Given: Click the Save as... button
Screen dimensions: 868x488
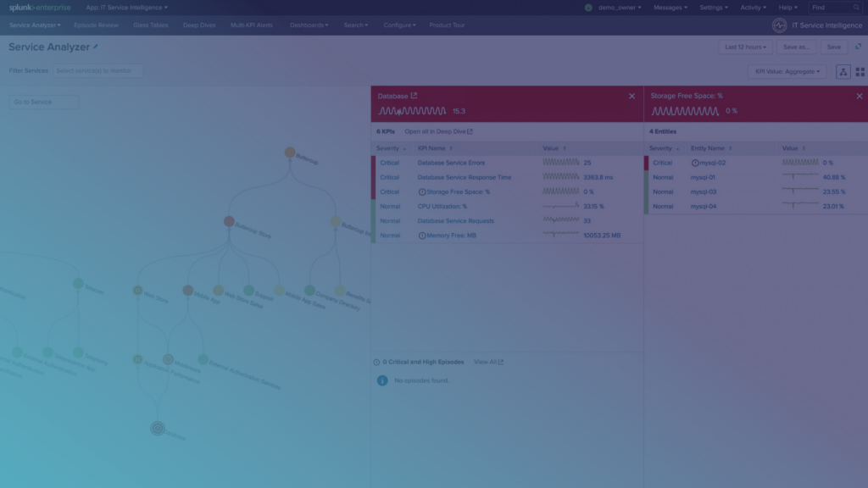Looking at the screenshot, I should coord(797,47).
